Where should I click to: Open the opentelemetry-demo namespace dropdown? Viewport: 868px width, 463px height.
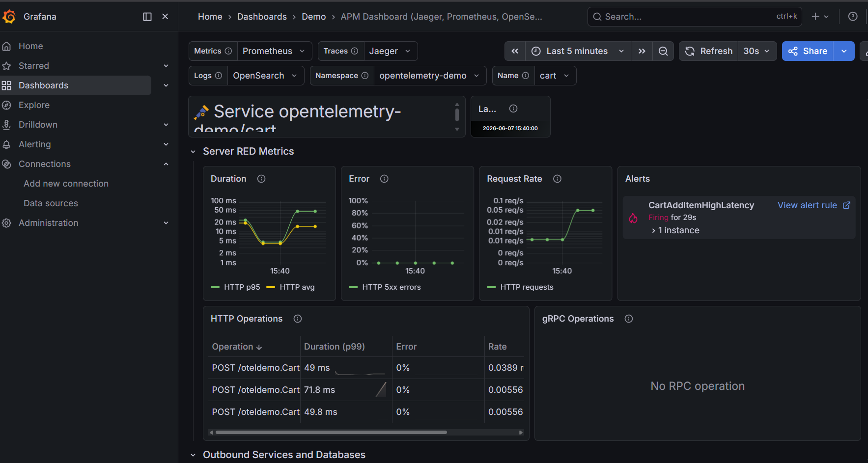(x=430, y=76)
